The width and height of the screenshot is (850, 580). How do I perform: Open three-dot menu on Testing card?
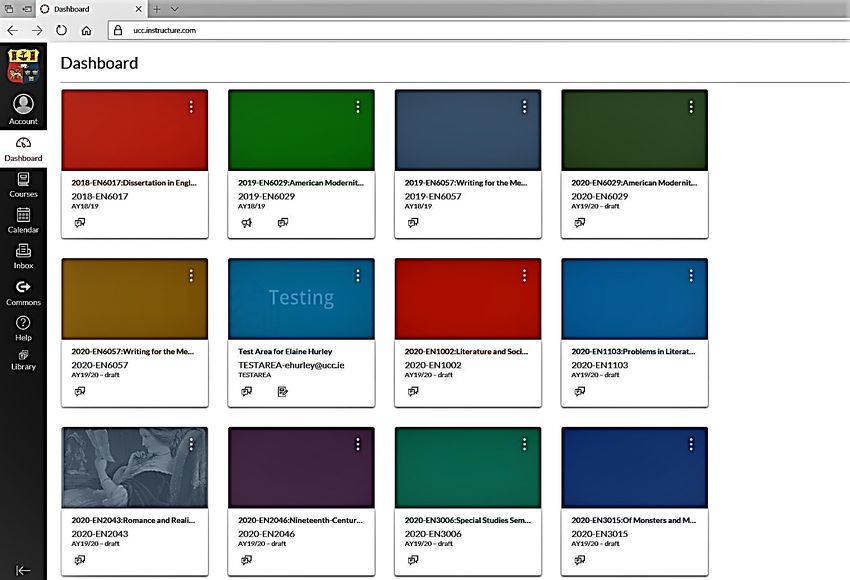click(357, 276)
